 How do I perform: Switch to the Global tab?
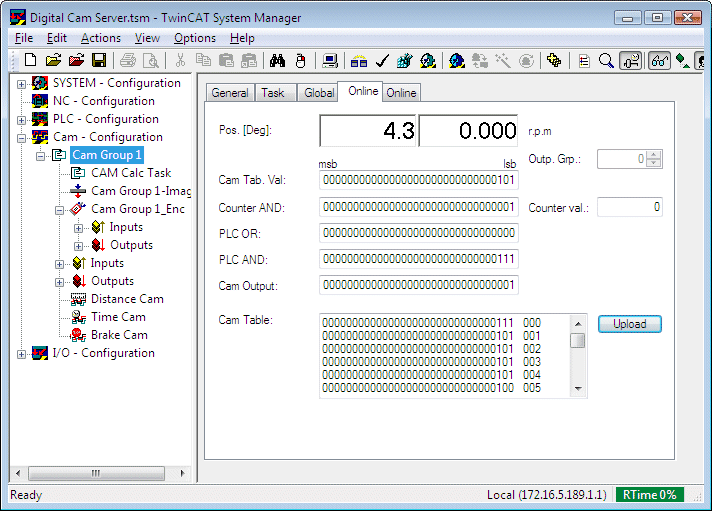click(319, 93)
